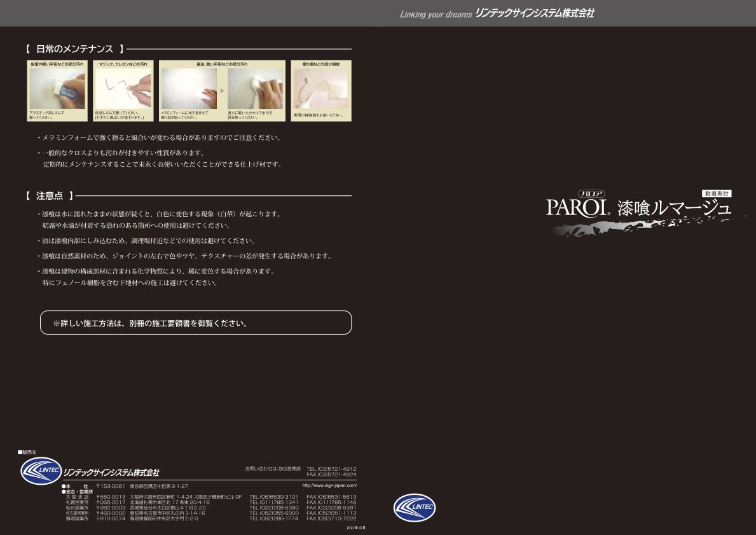Image resolution: width=756 pixels, height=535 pixels.
Task: Click the TEL.(03)5721-4912 phone number
Action: (x=331, y=469)
